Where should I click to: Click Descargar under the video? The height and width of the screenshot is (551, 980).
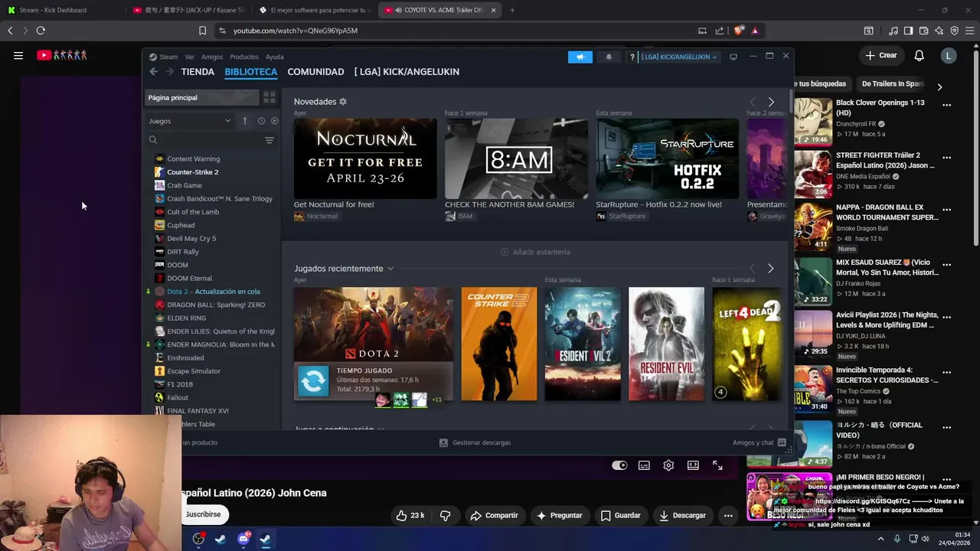(x=682, y=515)
